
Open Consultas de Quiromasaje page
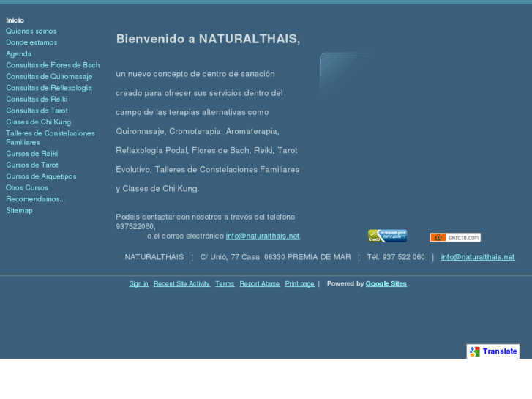49,77
